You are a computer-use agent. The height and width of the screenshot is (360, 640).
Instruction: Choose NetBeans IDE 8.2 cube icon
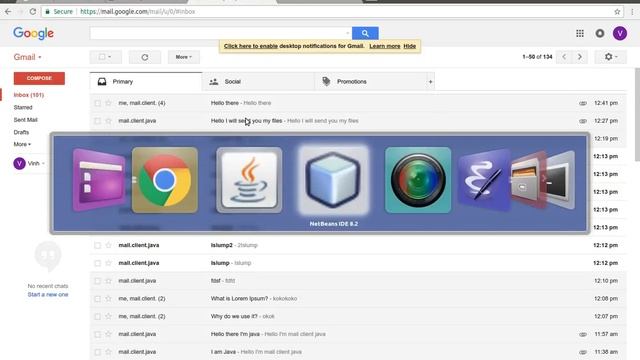pyautogui.click(x=333, y=180)
